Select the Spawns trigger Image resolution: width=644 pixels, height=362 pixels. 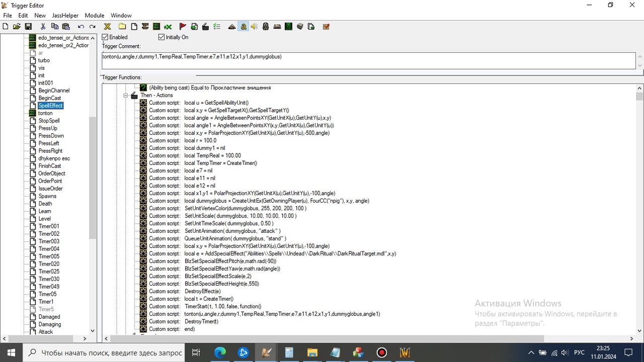click(47, 196)
